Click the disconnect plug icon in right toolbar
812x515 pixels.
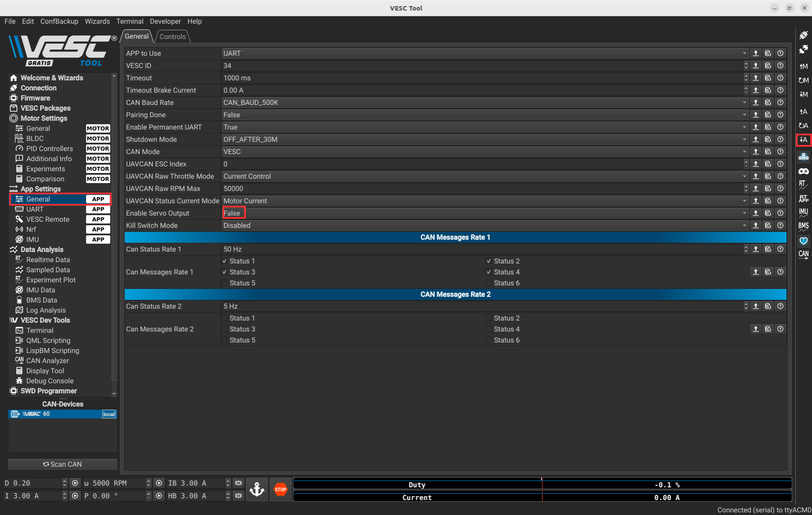click(803, 50)
